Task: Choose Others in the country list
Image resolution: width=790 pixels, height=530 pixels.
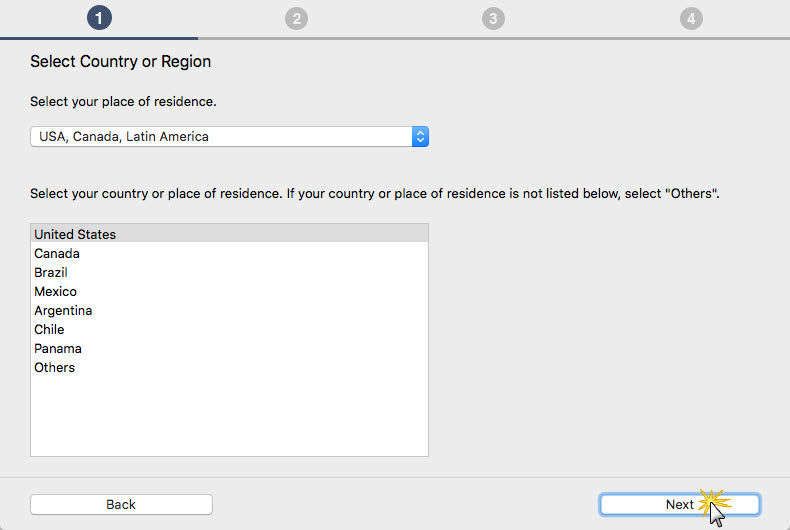Action: click(x=54, y=367)
